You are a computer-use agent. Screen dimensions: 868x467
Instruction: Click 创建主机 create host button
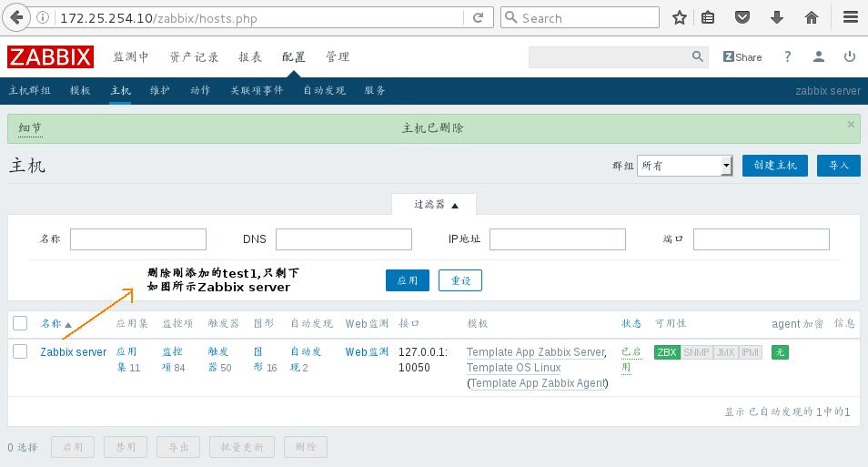(x=775, y=166)
